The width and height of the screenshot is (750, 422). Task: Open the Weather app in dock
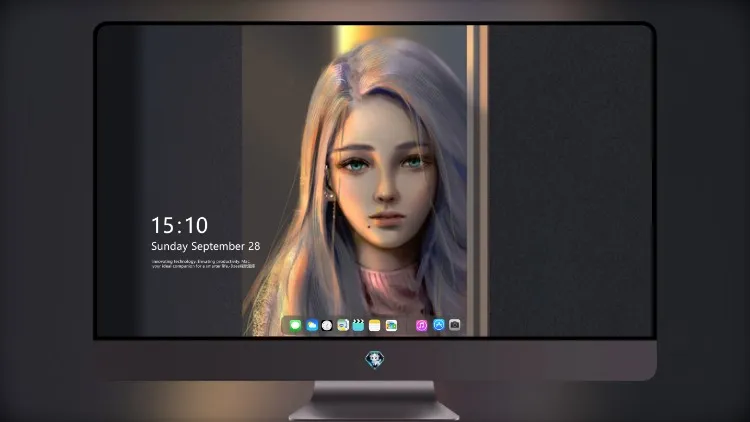[x=311, y=325]
